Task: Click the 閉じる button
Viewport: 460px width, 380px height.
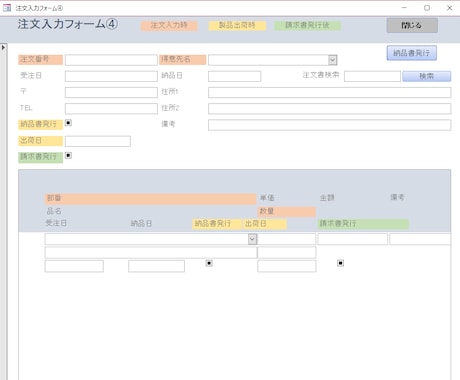Action: (412, 25)
